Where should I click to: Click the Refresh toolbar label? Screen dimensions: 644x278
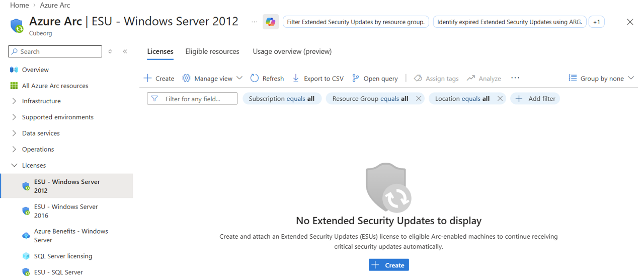pyautogui.click(x=273, y=79)
